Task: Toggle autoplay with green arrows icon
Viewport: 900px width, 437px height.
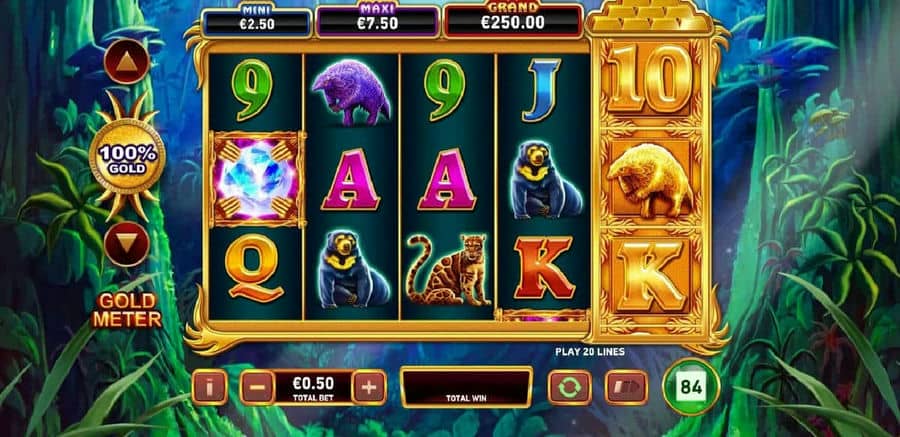Action: [569, 388]
